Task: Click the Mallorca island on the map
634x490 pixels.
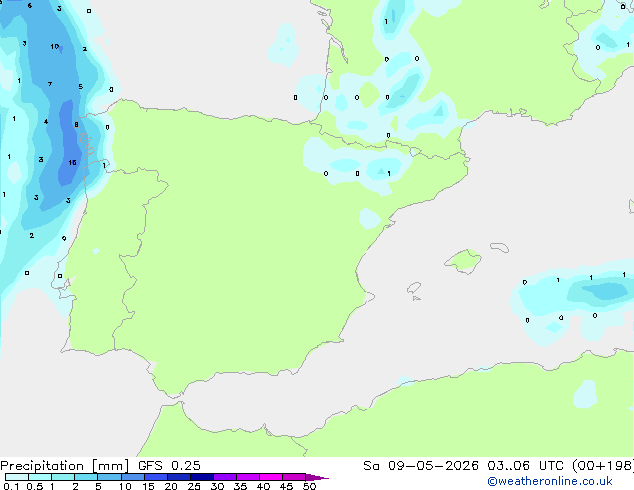Action: (463, 261)
